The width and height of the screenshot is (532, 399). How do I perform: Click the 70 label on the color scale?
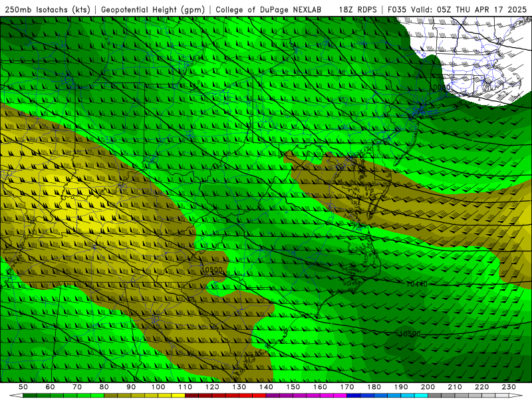tap(77, 387)
